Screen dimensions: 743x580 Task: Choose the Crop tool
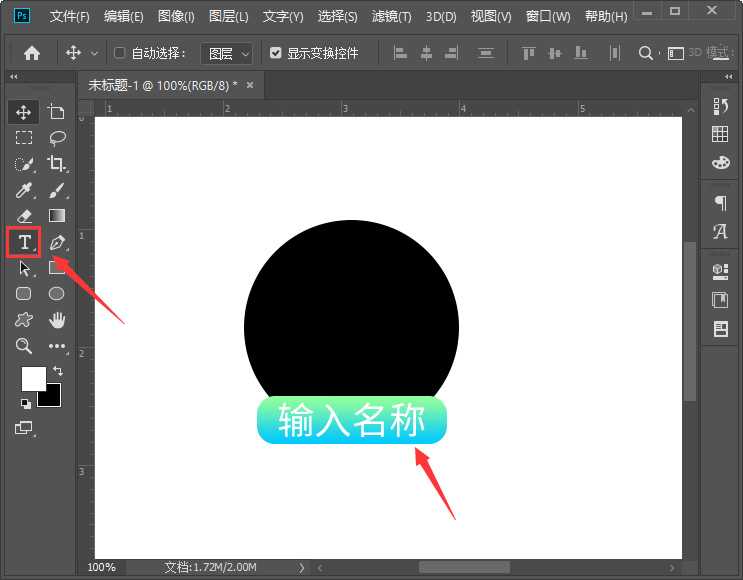coord(57,164)
